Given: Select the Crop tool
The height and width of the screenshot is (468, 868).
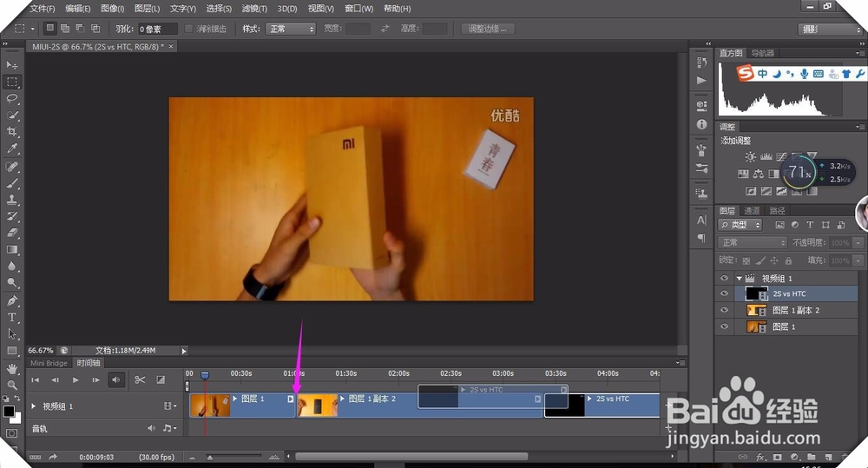Looking at the screenshot, I should click(x=11, y=132).
